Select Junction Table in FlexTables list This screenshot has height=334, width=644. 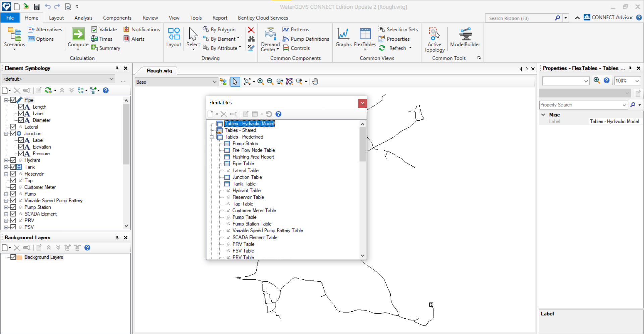[x=247, y=177]
